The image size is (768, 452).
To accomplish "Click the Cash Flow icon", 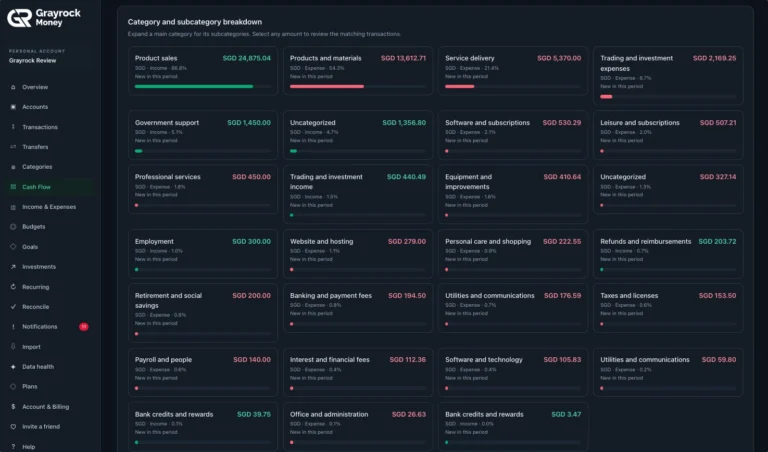I will pos(13,187).
